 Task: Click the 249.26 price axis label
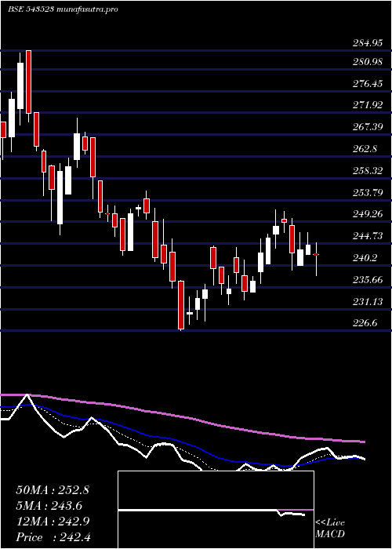pyautogui.click(x=367, y=214)
